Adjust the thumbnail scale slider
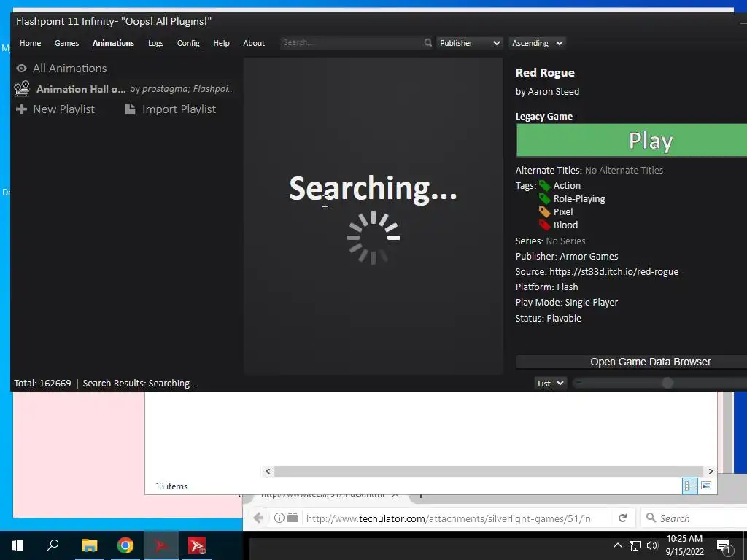Viewport: 747px width, 560px height. pyautogui.click(x=667, y=383)
